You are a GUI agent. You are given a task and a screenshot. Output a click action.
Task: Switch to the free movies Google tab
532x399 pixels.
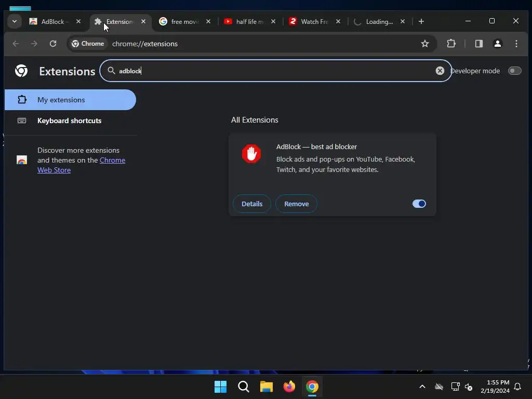[184, 22]
